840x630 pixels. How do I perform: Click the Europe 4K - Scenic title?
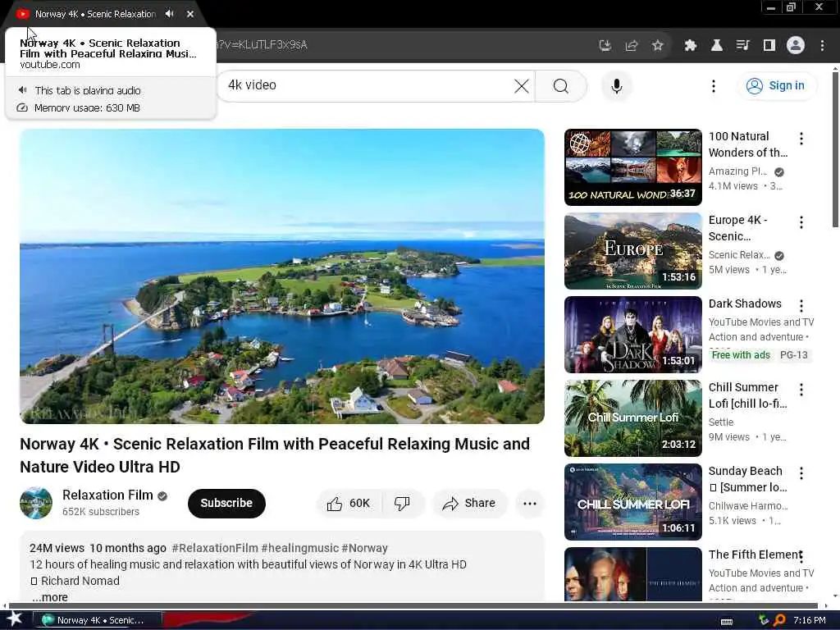pyautogui.click(x=737, y=228)
